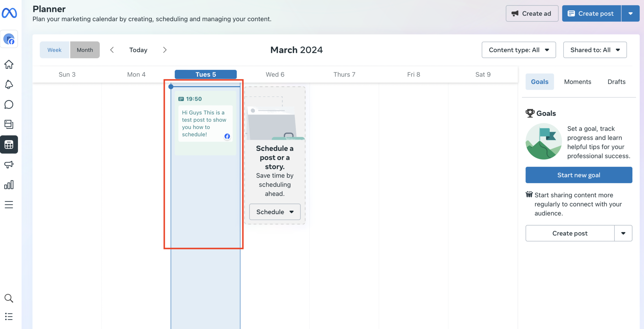Open the Home icon in sidebar
The height and width of the screenshot is (329, 644).
click(x=9, y=65)
